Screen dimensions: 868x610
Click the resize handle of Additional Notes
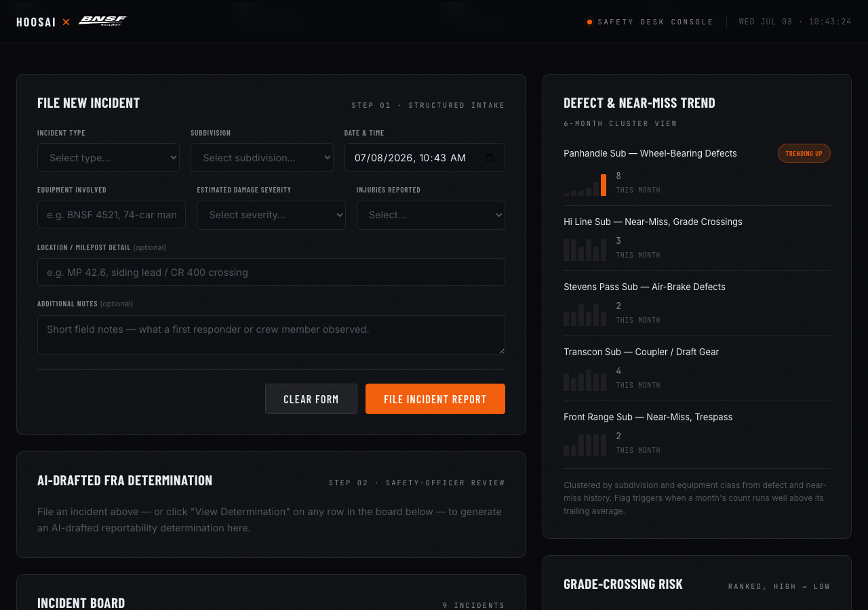pyautogui.click(x=501, y=350)
